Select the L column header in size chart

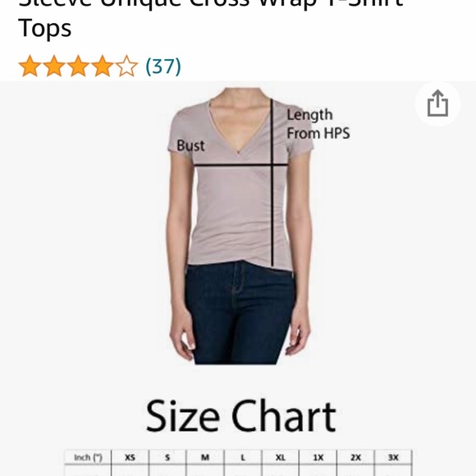tap(243, 457)
